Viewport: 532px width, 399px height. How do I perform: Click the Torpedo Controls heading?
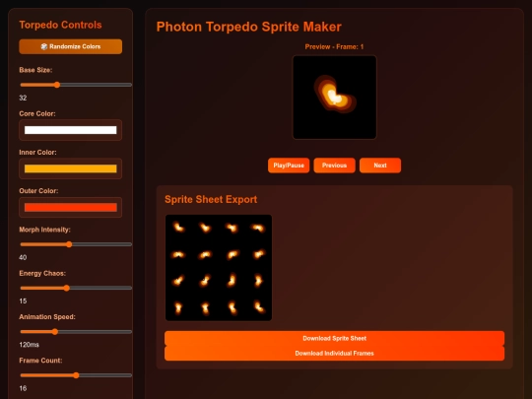point(60,25)
